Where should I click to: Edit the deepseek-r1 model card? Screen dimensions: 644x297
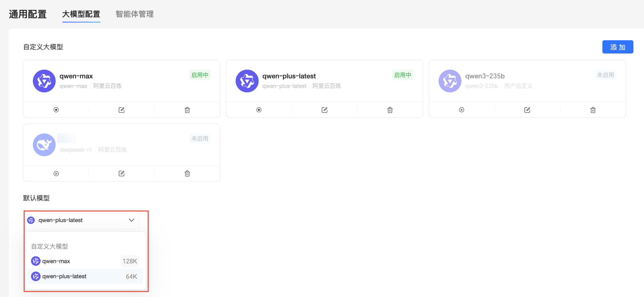pyautogui.click(x=121, y=174)
